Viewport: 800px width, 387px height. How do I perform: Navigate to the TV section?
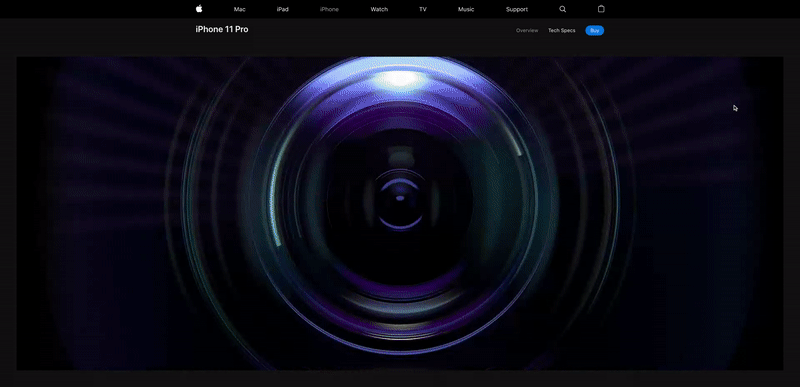click(x=423, y=9)
